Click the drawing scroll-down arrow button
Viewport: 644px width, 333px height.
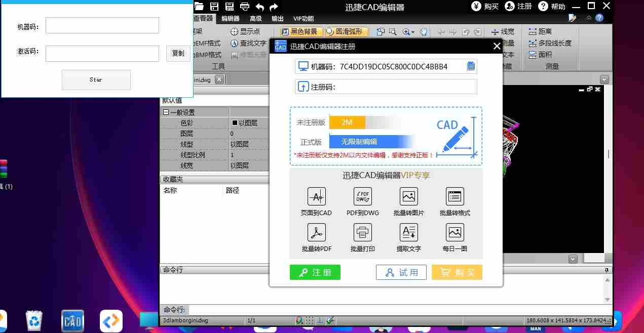pyautogui.click(x=573, y=259)
